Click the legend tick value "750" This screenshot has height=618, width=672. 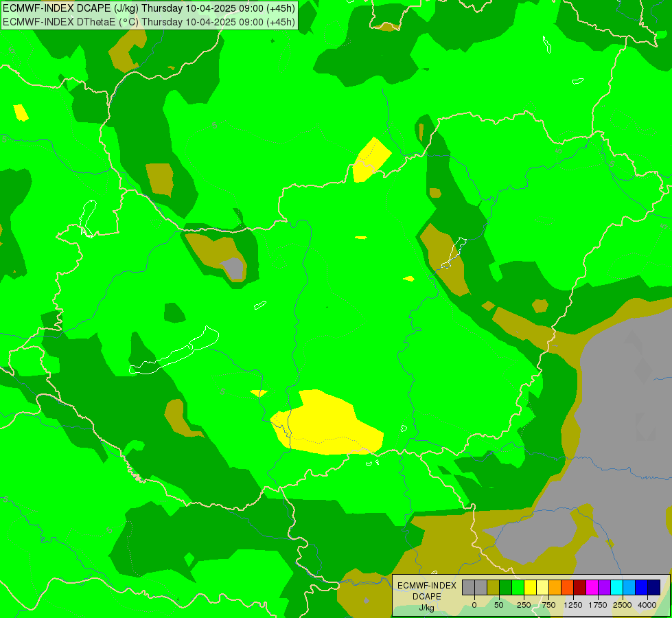(548, 605)
